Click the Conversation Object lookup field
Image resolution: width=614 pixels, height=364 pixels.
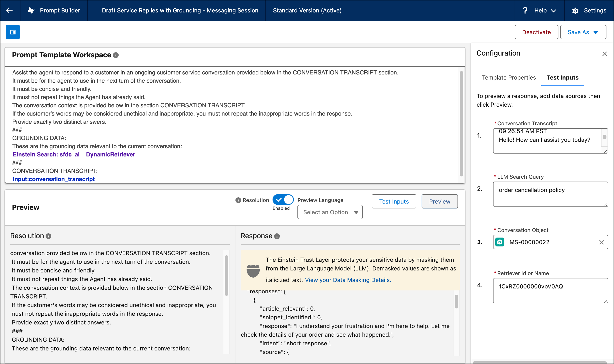tap(550, 242)
